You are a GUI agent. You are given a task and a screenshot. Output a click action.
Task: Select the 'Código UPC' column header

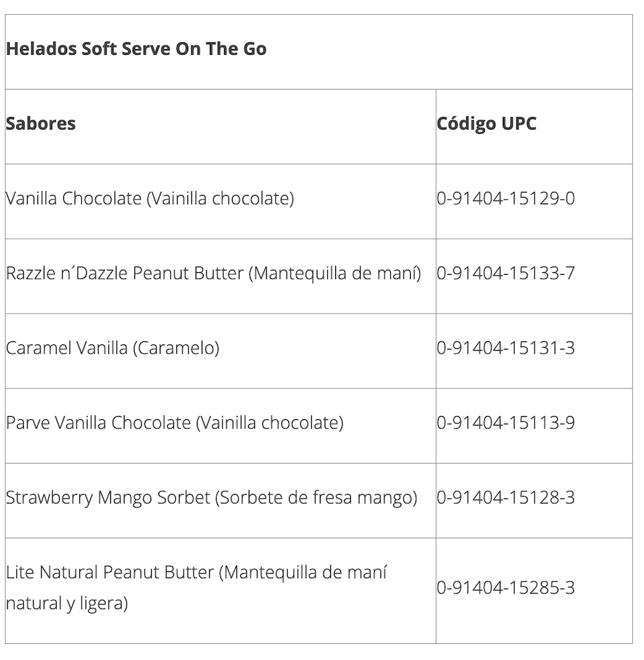486,123
